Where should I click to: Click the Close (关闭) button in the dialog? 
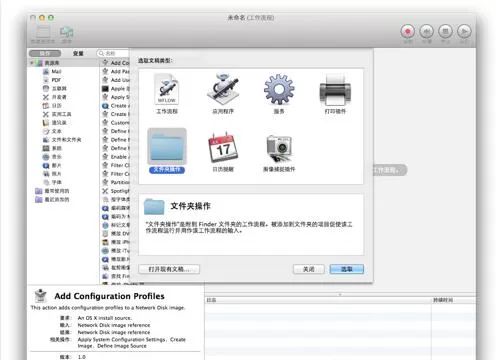click(x=309, y=269)
